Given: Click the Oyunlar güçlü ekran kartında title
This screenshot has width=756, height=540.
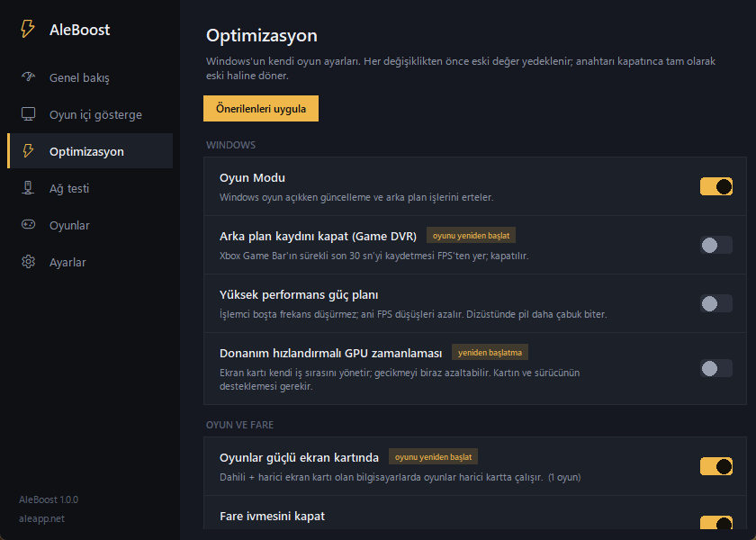Looking at the screenshot, I should pos(299,457).
